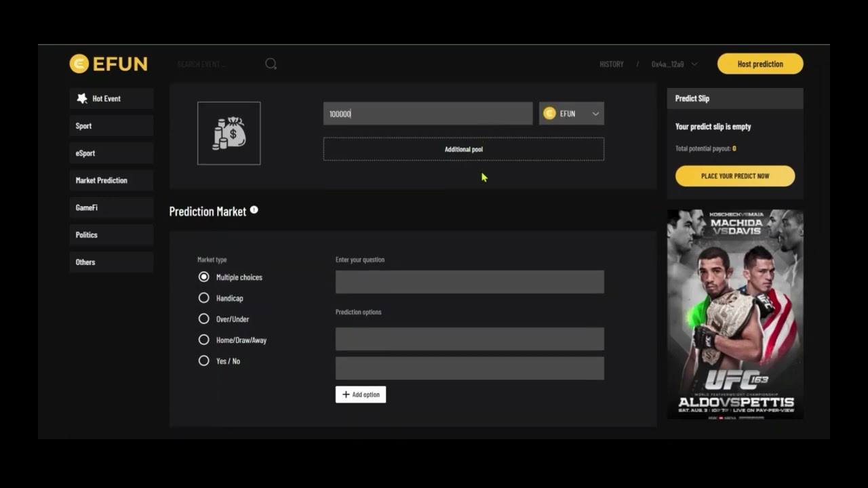Open the History link
This screenshot has width=868, height=488.
(x=612, y=64)
